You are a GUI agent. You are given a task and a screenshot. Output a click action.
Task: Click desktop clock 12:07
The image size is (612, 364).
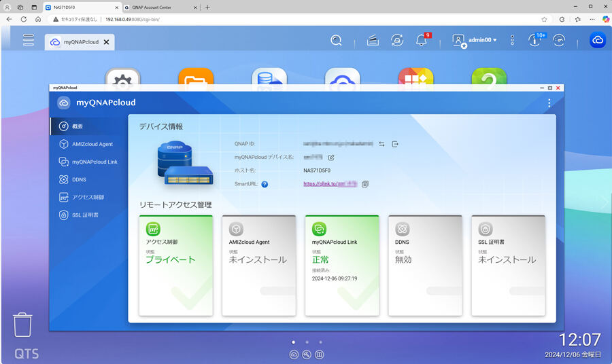(x=580, y=340)
